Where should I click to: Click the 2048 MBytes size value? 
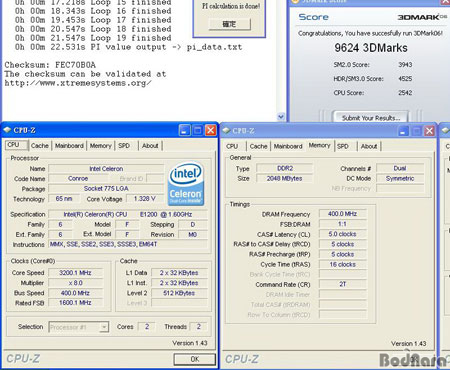click(285, 178)
